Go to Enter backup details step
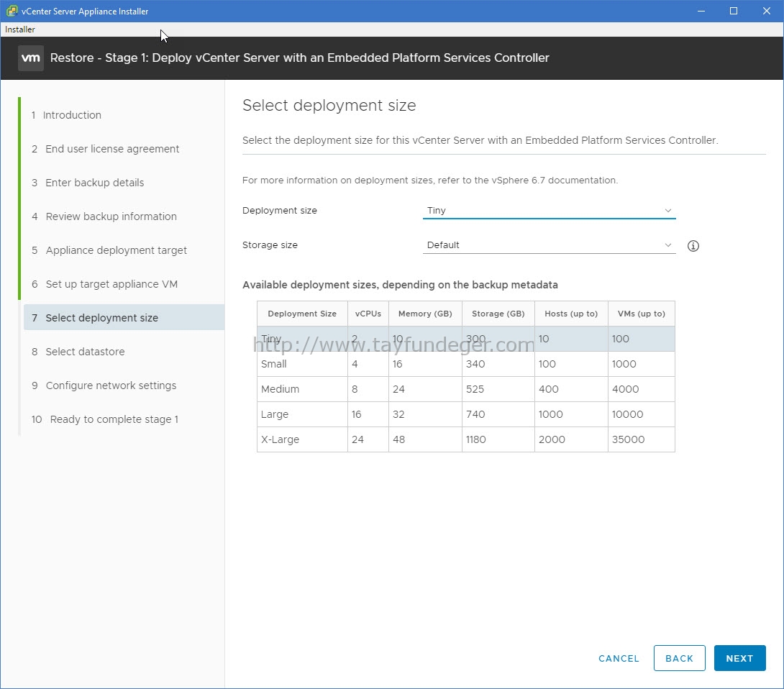Image resolution: width=784 pixels, height=689 pixels. point(88,183)
